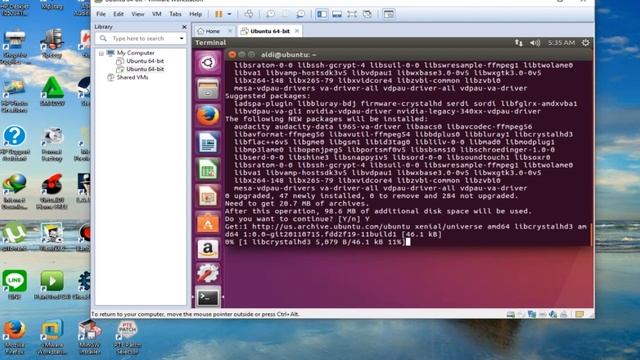Viewport: 640px width, 360px height.
Task: Open the File menu in VMware
Action: (101, 14)
